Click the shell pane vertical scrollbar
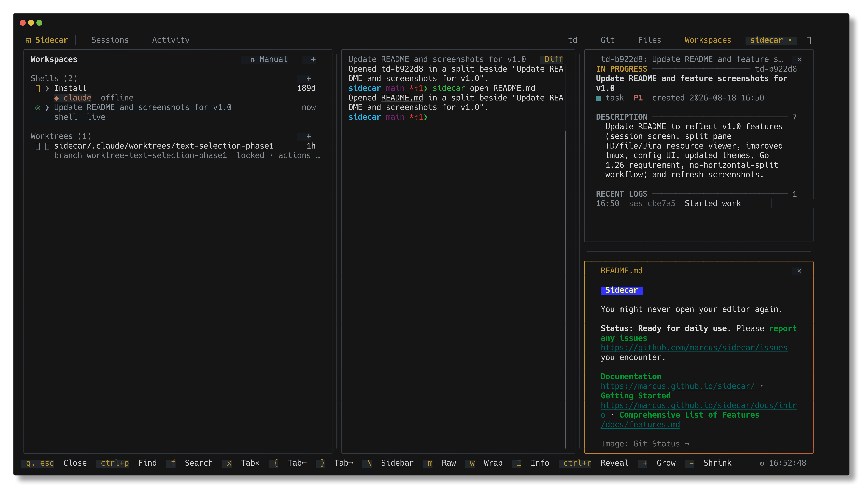868x494 pixels. pos(565,290)
